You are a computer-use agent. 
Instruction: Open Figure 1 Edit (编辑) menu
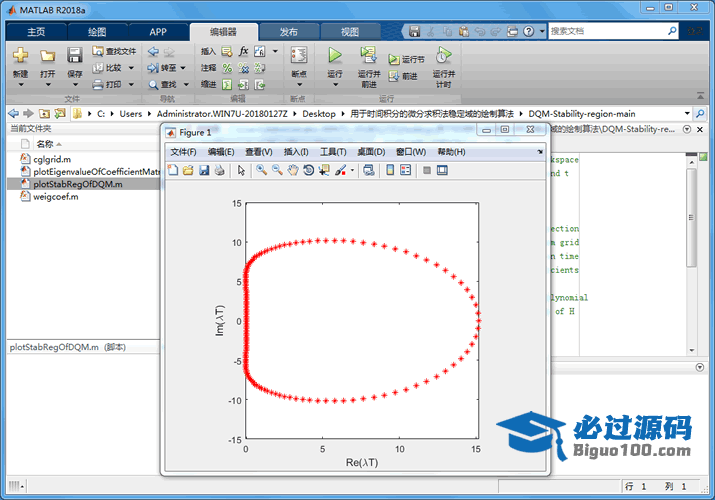tap(221, 152)
